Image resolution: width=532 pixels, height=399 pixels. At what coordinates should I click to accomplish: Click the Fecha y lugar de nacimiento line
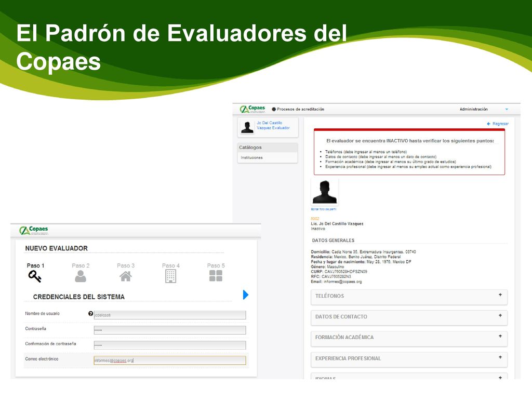pos(361,262)
